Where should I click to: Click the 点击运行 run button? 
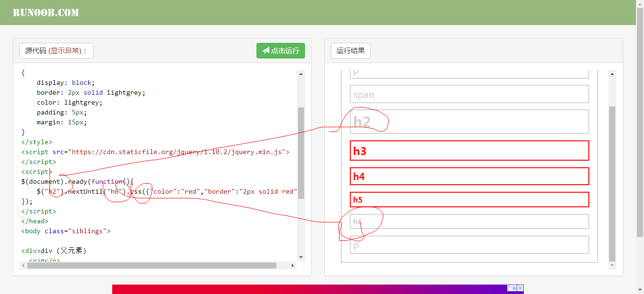click(281, 51)
